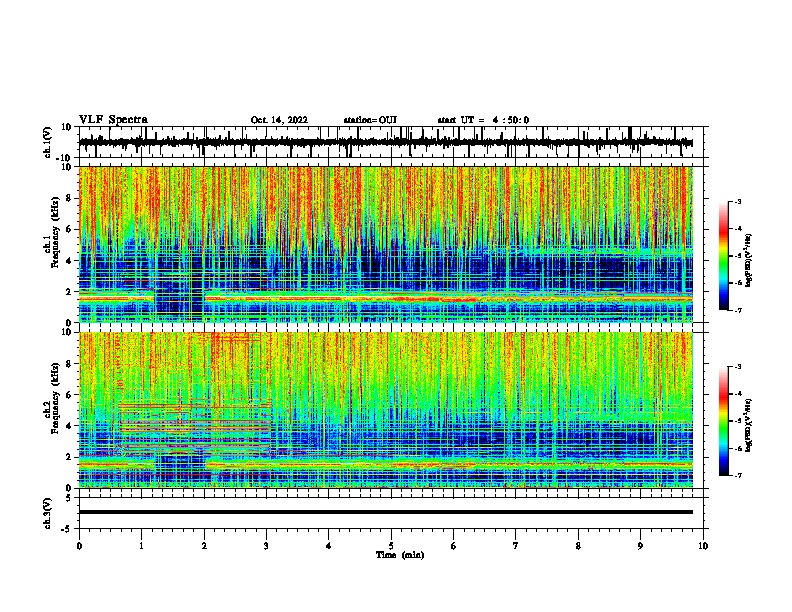Click the ch.2 color scale bar
This screenshot has width=792, height=612.
click(x=724, y=421)
